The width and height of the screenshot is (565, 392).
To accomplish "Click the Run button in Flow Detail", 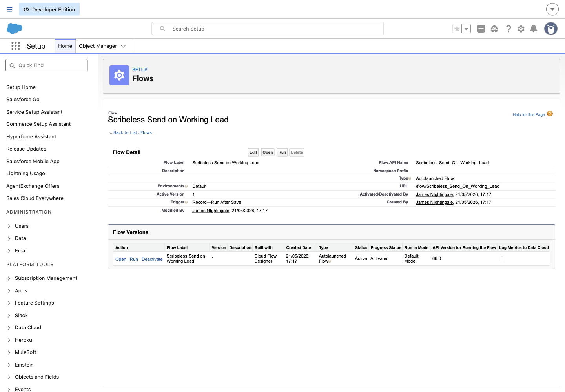I will [x=282, y=152].
